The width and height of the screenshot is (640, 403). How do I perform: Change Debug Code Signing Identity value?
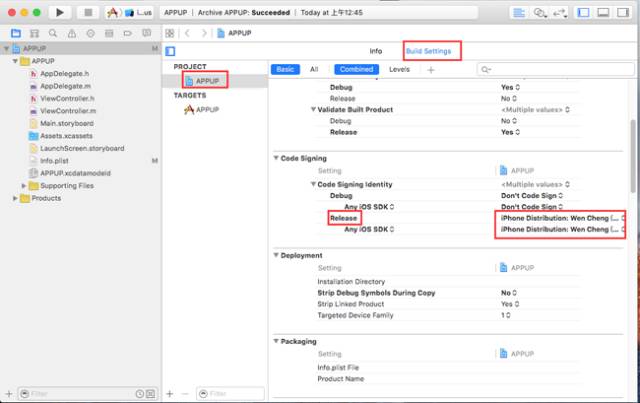point(532,196)
